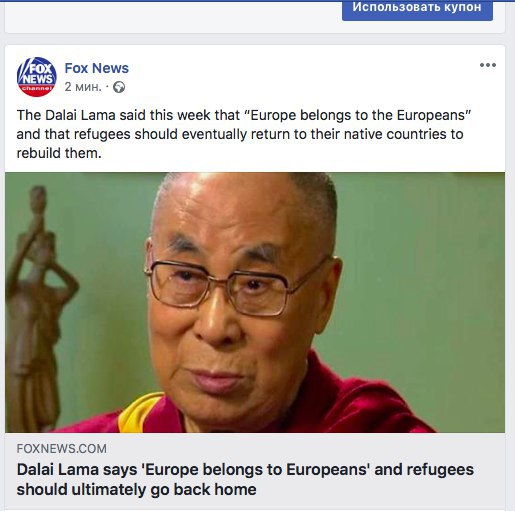Click the FOXNEWS.COM source label

(62, 449)
